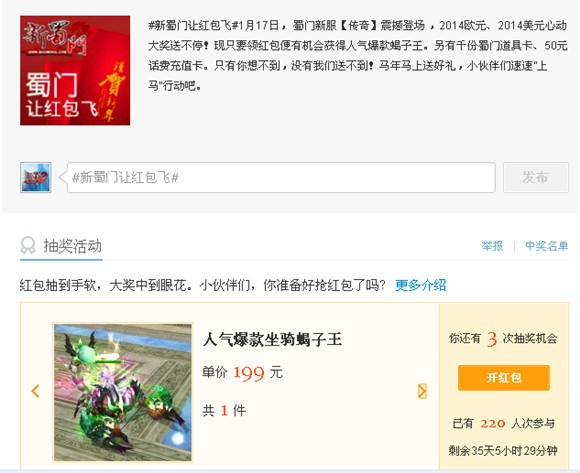Click the 人气爆款坐骑蝎子王 prize title
The width and height of the screenshot is (580, 473).
pos(272,339)
